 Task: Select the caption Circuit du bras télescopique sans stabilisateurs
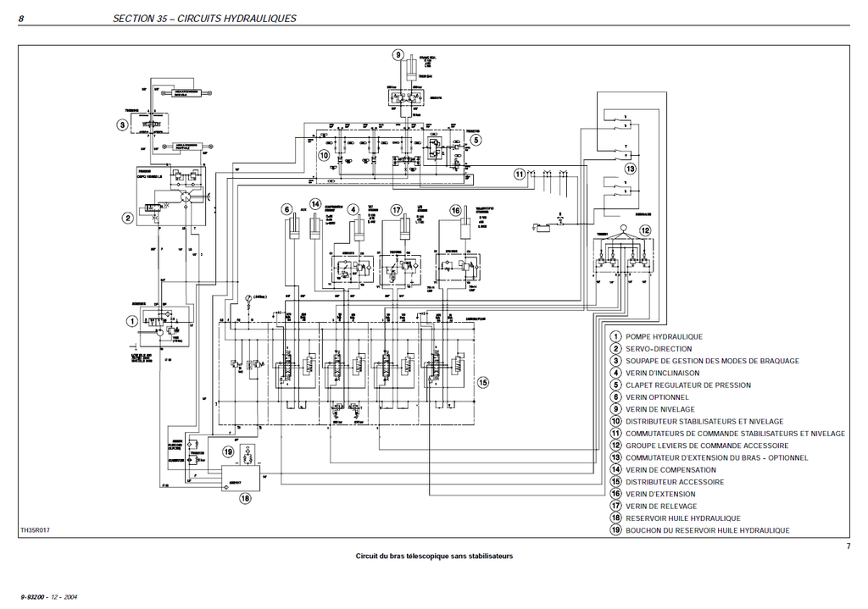[x=434, y=556]
